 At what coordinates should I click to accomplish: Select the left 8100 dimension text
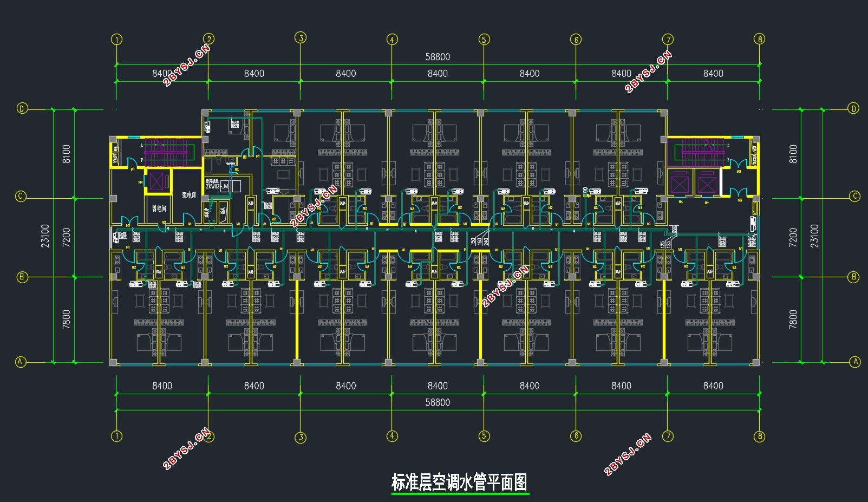tap(66, 154)
